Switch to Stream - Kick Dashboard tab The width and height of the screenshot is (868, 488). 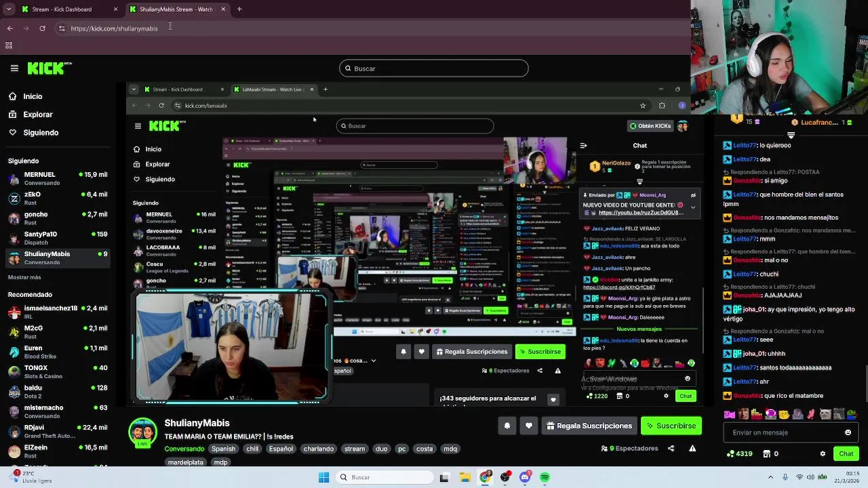click(x=62, y=9)
